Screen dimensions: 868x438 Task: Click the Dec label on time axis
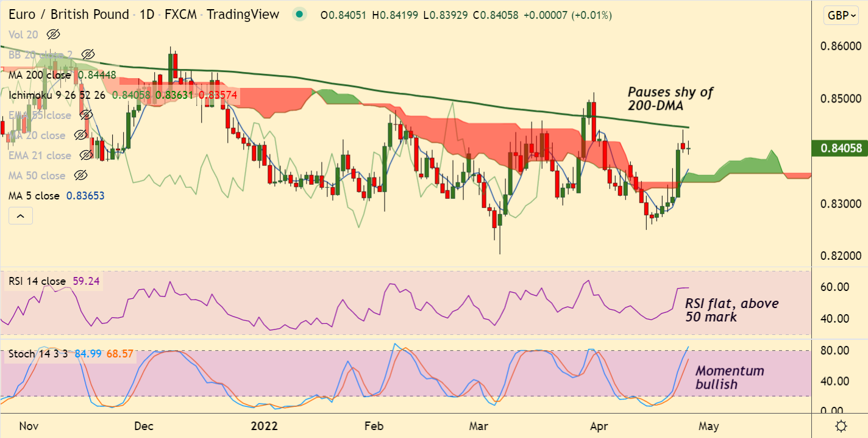(x=145, y=425)
